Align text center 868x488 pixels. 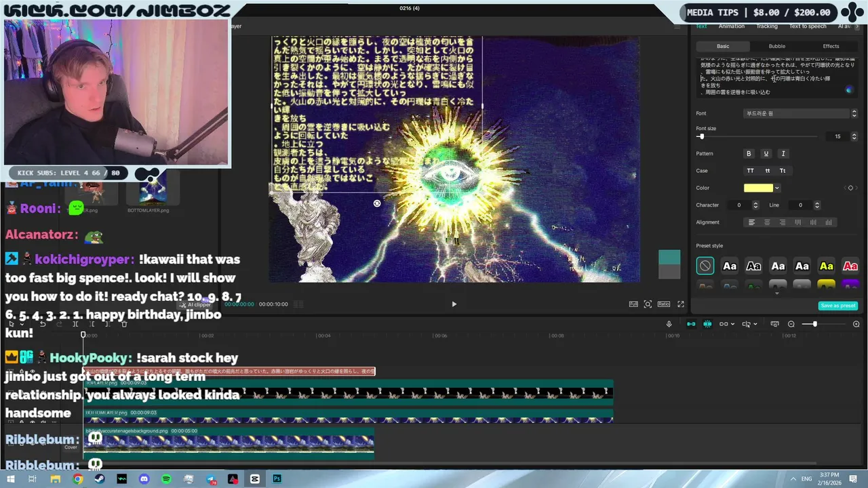(767, 222)
